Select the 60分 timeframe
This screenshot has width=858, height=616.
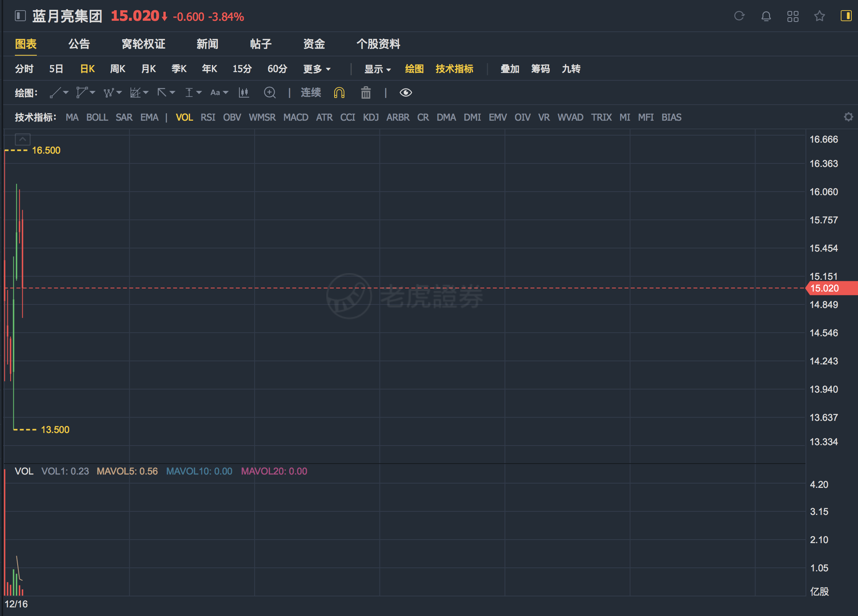277,69
